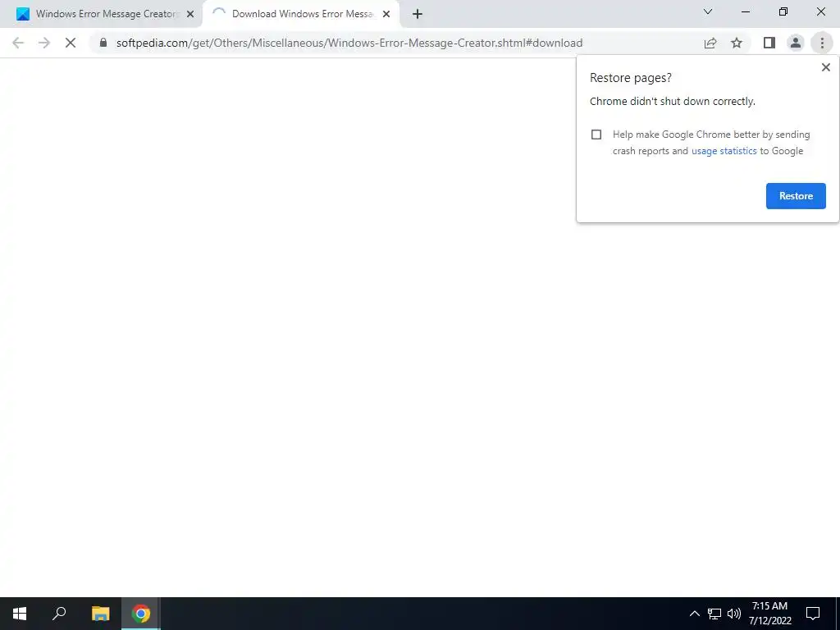Click the Chrome taskbar icon
Screen dimensions: 840x630
[x=141, y=614]
